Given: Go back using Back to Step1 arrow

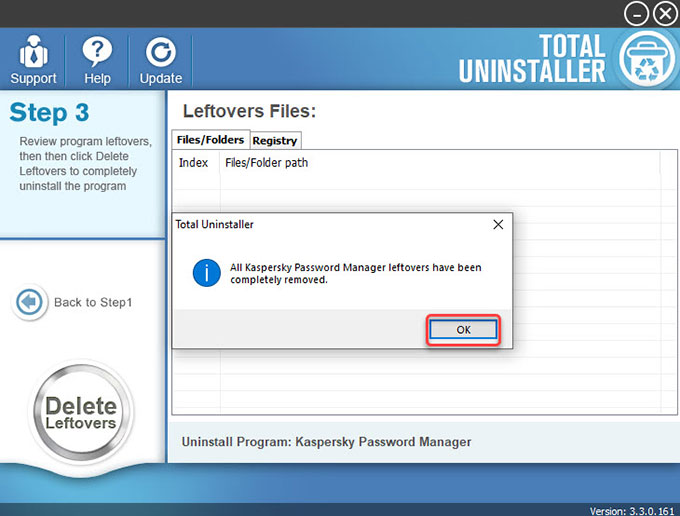Looking at the screenshot, I should (x=29, y=302).
